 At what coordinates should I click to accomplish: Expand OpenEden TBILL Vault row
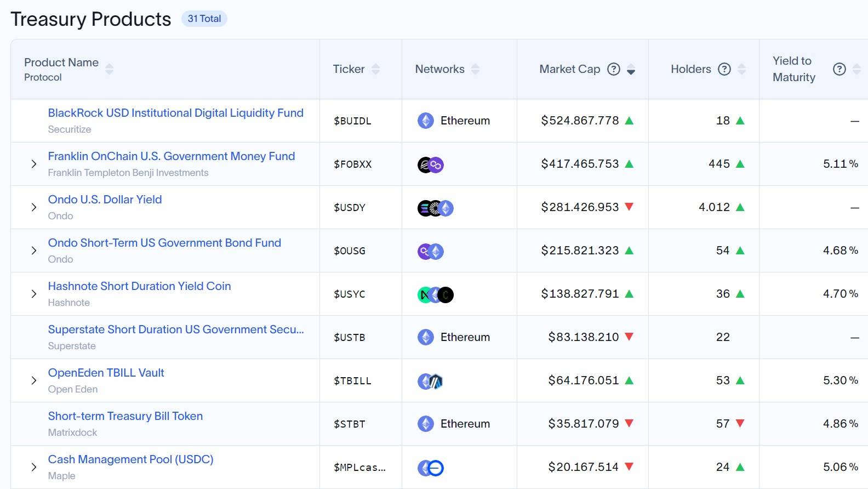pyautogui.click(x=34, y=380)
